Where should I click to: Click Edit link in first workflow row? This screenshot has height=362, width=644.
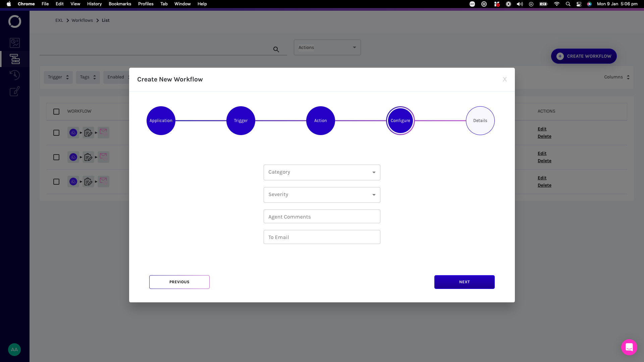click(542, 129)
